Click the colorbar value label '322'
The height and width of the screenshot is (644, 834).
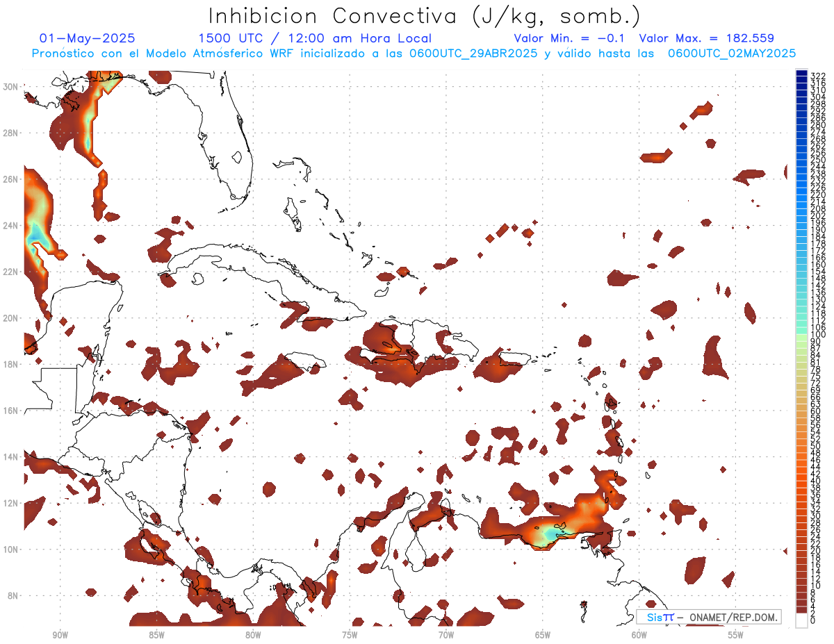[x=818, y=76]
